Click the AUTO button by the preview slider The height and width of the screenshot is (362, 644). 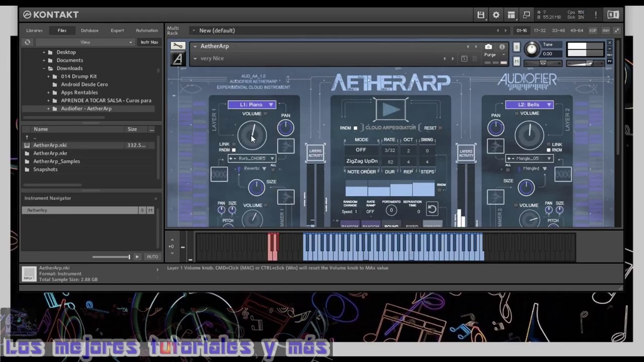coord(152,257)
